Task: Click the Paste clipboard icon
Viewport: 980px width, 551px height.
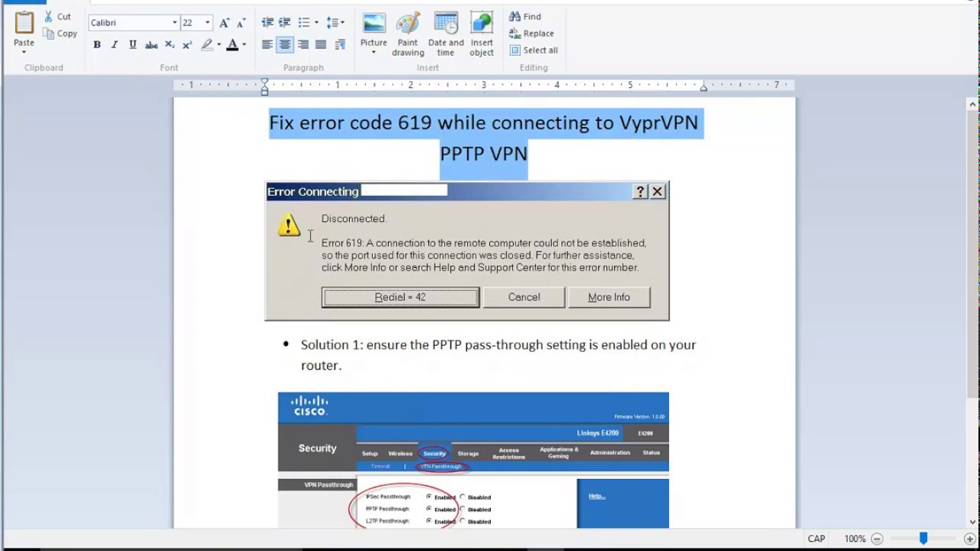Action: point(24,24)
